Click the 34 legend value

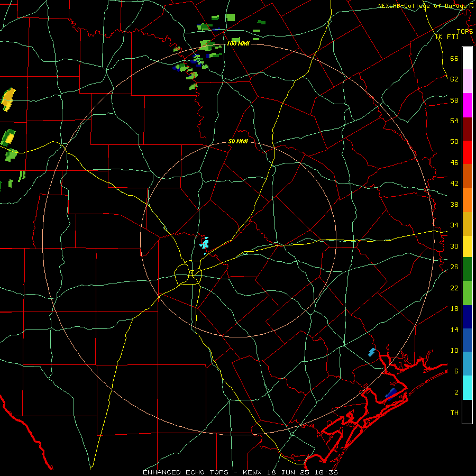[x=454, y=225]
